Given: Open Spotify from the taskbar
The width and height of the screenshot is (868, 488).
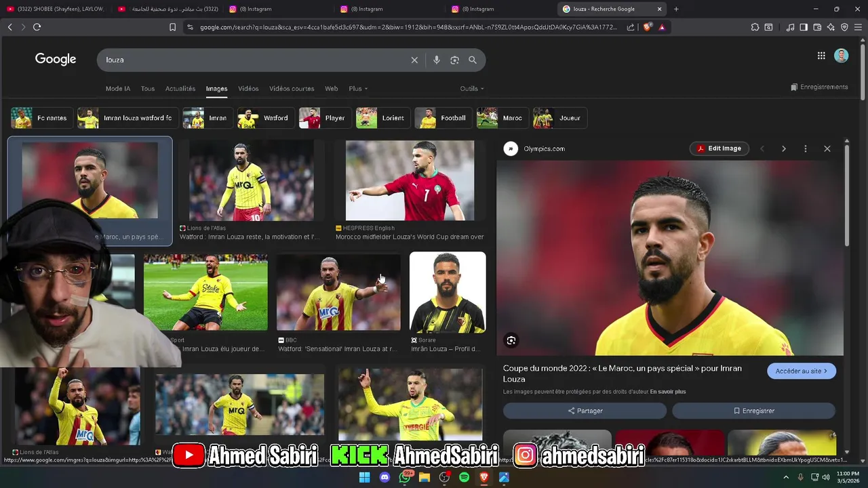Looking at the screenshot, I should (x=464, y=477).
